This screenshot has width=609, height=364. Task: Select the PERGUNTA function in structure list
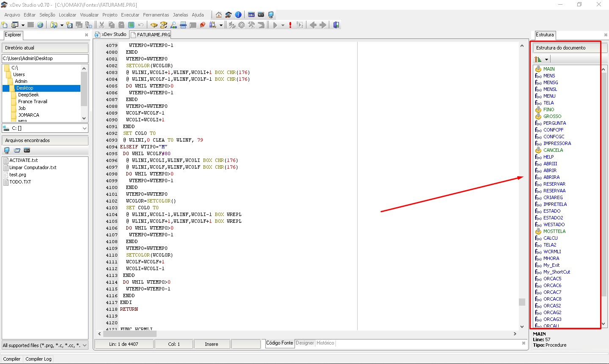click(x=554, y=123)
